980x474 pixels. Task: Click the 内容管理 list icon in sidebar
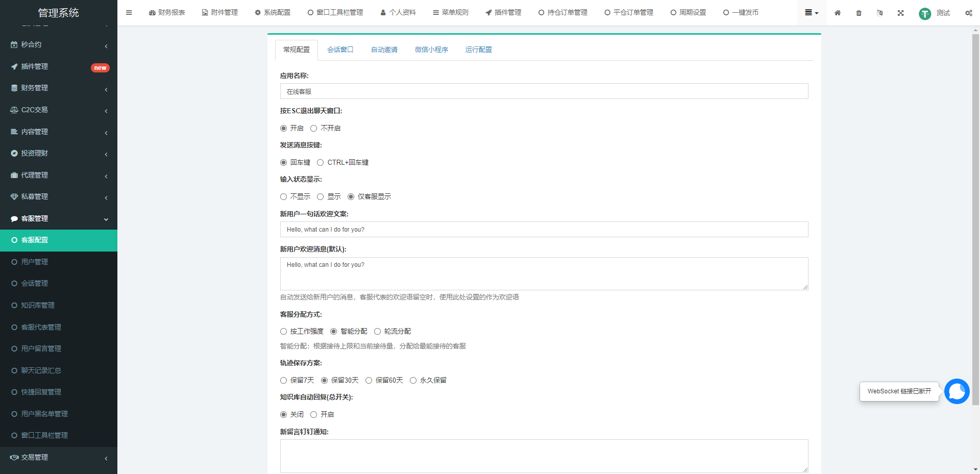[x=14, y=132]
